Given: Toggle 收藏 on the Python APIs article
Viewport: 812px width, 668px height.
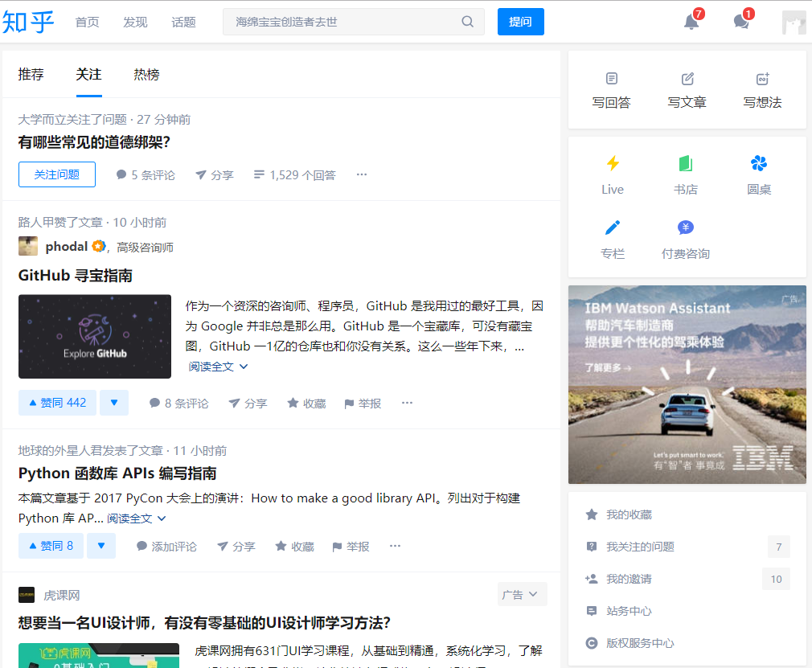Looking at the screenshot, I should point(294,545).
